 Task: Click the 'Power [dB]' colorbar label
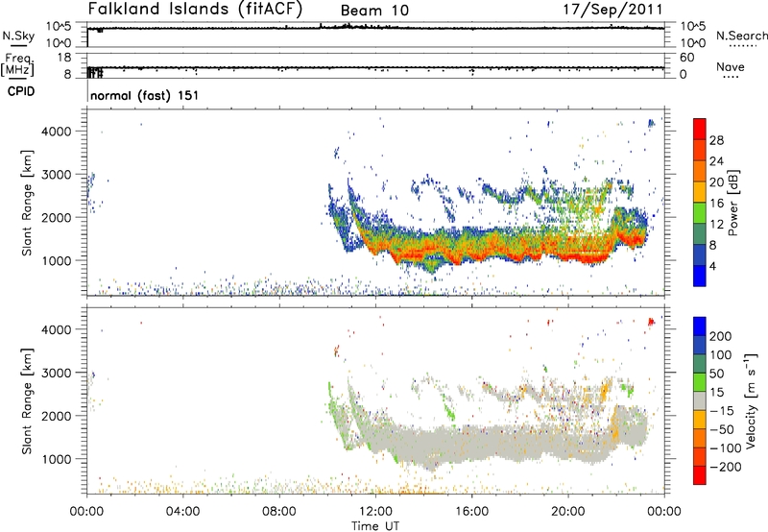[732, 203]
